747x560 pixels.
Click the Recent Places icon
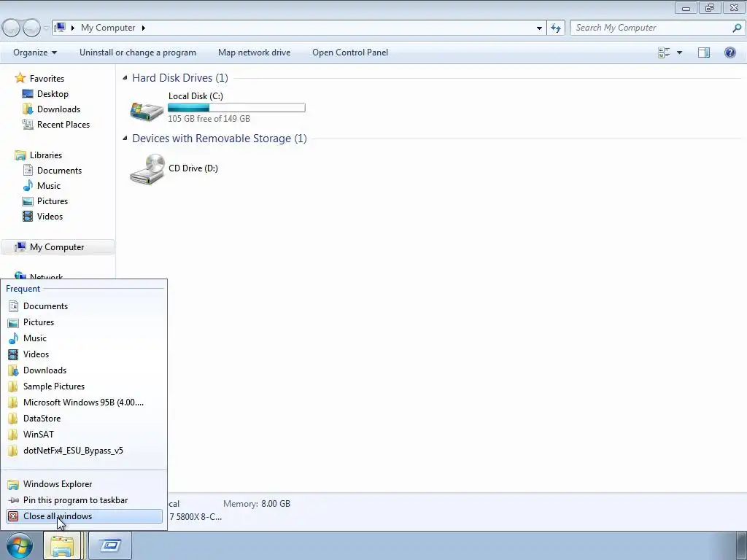click(28, 124)
